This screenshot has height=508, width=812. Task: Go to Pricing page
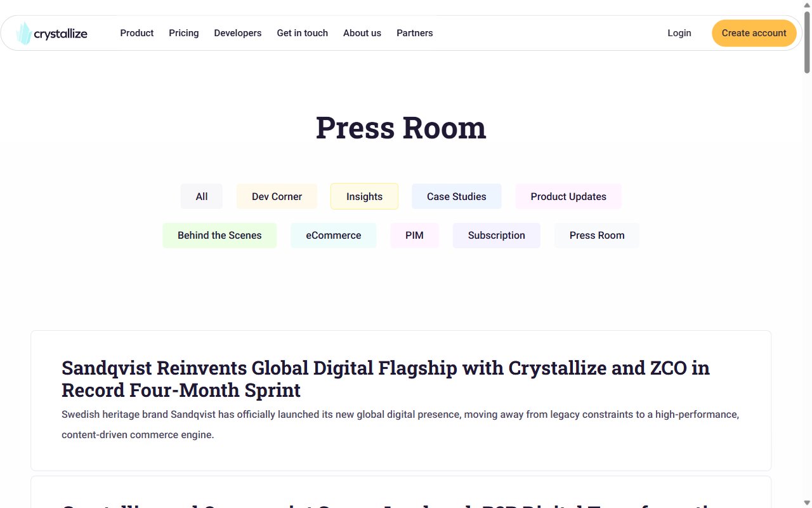coord(184,33)
